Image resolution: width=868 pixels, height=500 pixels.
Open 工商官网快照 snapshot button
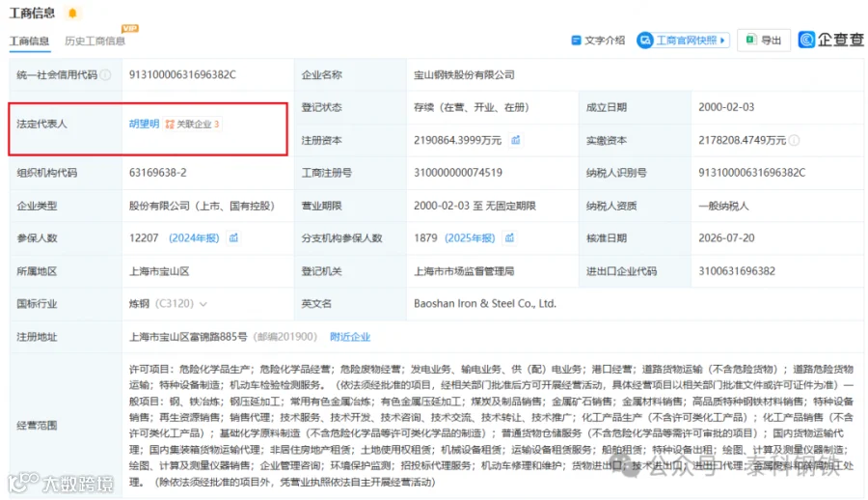[x=683, y=40]
